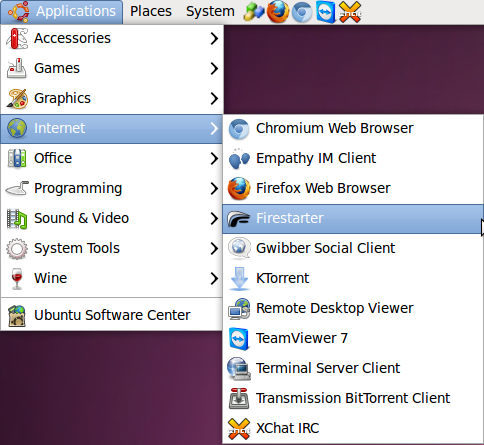Click the Sound & Video film icon
484x445 pixels.
17,218
